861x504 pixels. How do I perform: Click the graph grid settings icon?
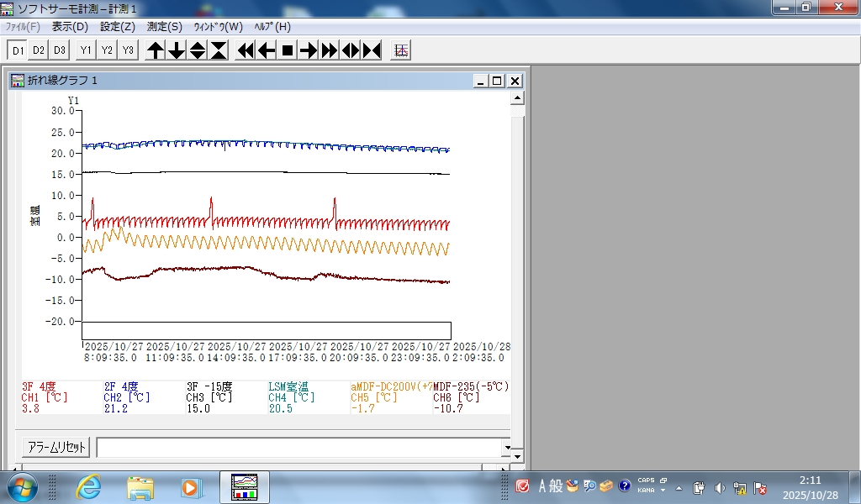click(401, 50)
